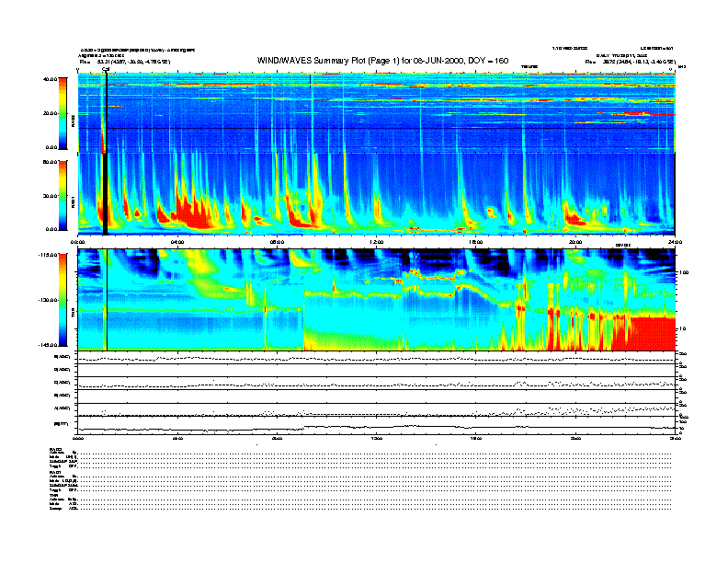Viewport: 728px width, 563px height.
Task: Click the TNR intensity color bar
Action: point(63,300)
